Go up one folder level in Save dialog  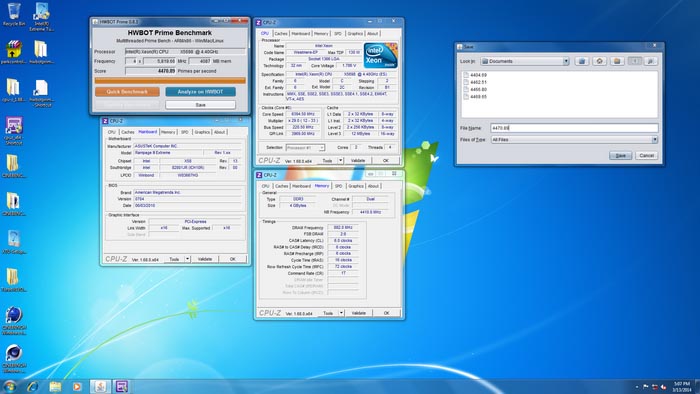point(581,61)
